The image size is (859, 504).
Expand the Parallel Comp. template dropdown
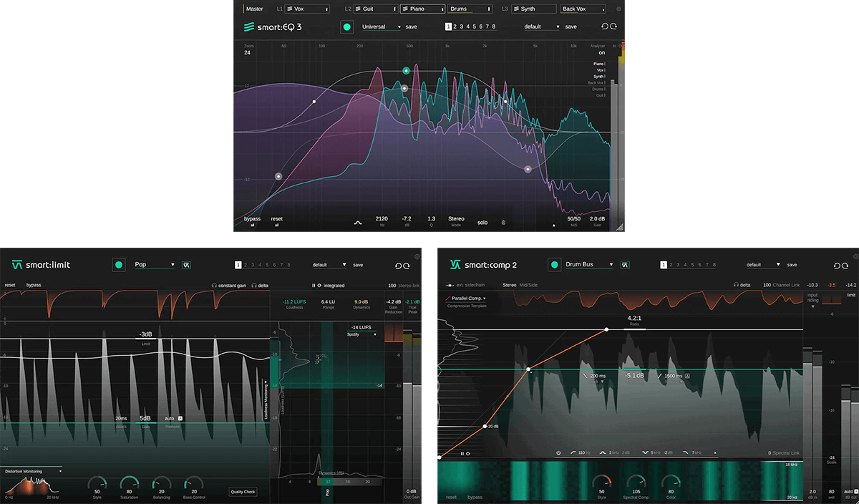pos(469,299)
